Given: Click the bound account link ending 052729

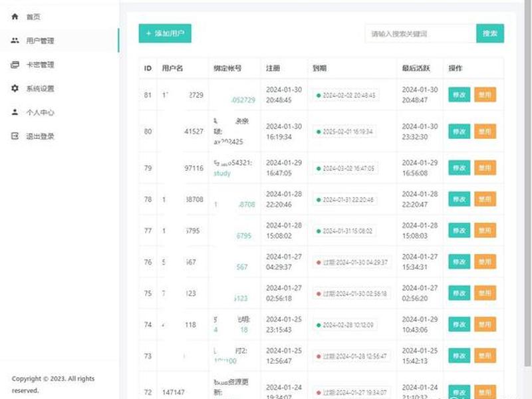Looking at the screenshot, I should pos(243,100).
